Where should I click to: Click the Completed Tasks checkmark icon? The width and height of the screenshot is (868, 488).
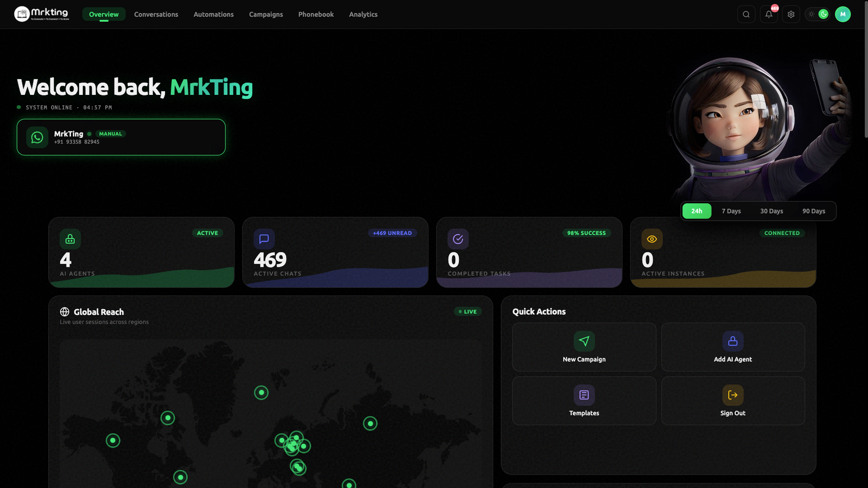pos(458,239)
